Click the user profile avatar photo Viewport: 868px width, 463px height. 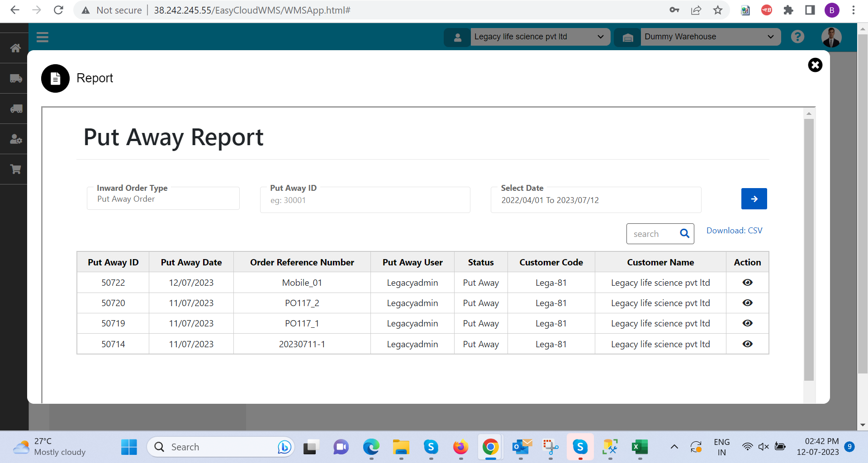point(831,37)
